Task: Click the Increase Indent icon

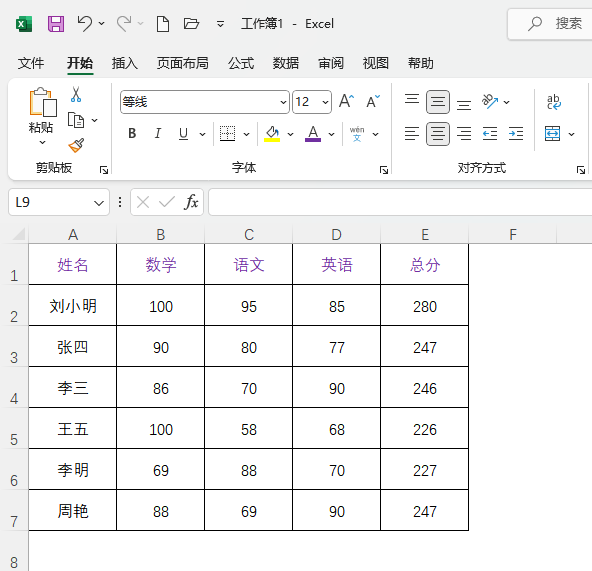Action: click(x=516, y=134)
